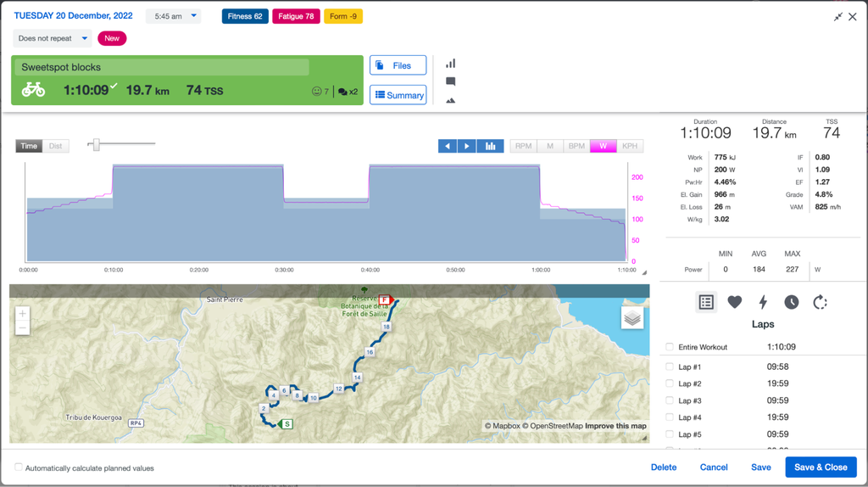
Task: Select the lightning bolt power icon
Action: 763,302
